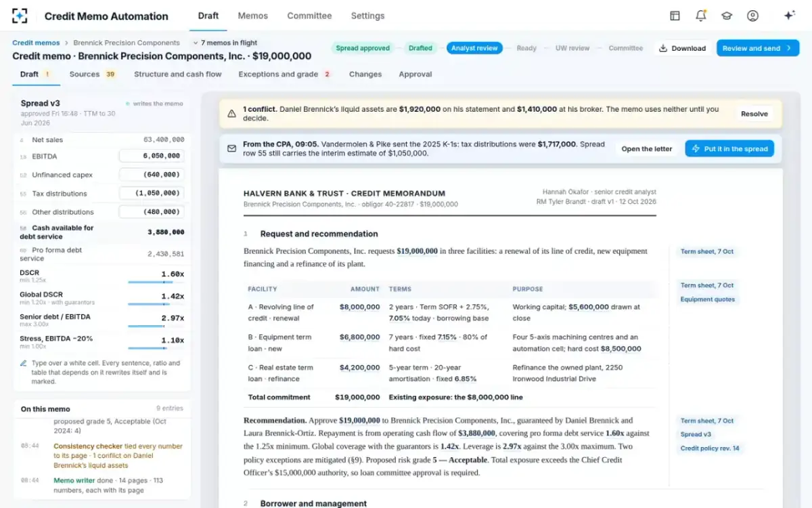812x508 pixels.
Task: Select the Draft top navigation item
Action: [208, 16]
